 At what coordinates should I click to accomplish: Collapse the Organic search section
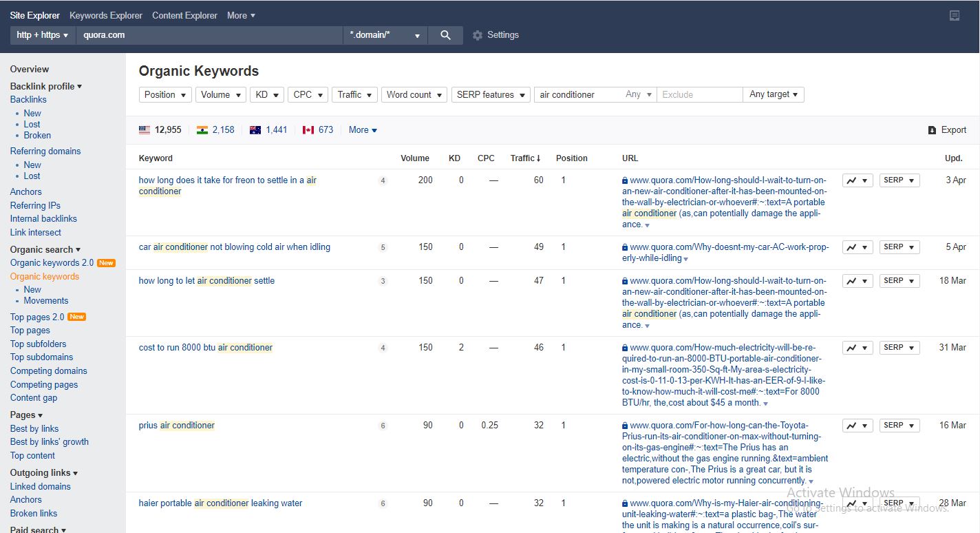pyautogui.click(x=45, y=249)
